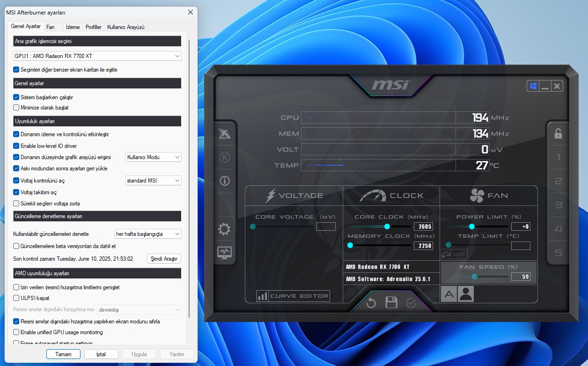
Task: Click the Core Clock value field 2605
Action: (x=423, y=227)
